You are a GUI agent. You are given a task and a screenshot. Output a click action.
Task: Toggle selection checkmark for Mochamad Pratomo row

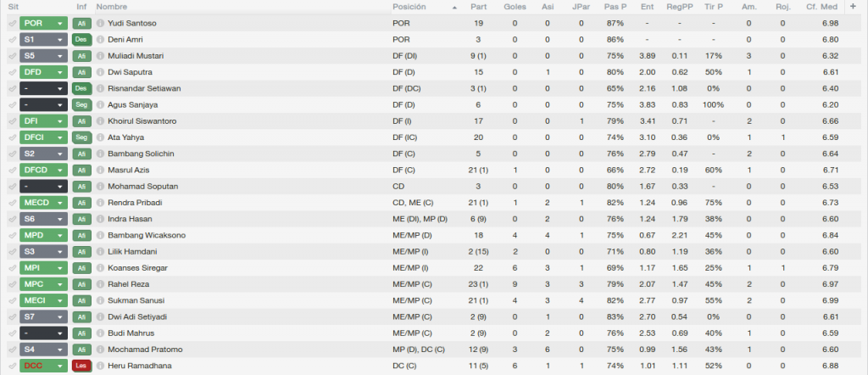pos(12,350)
